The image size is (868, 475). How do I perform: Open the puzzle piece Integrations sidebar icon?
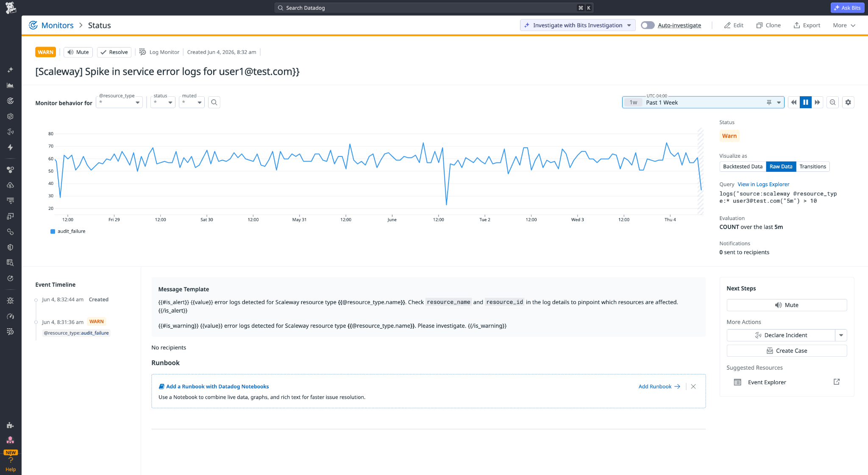(11, 425)
